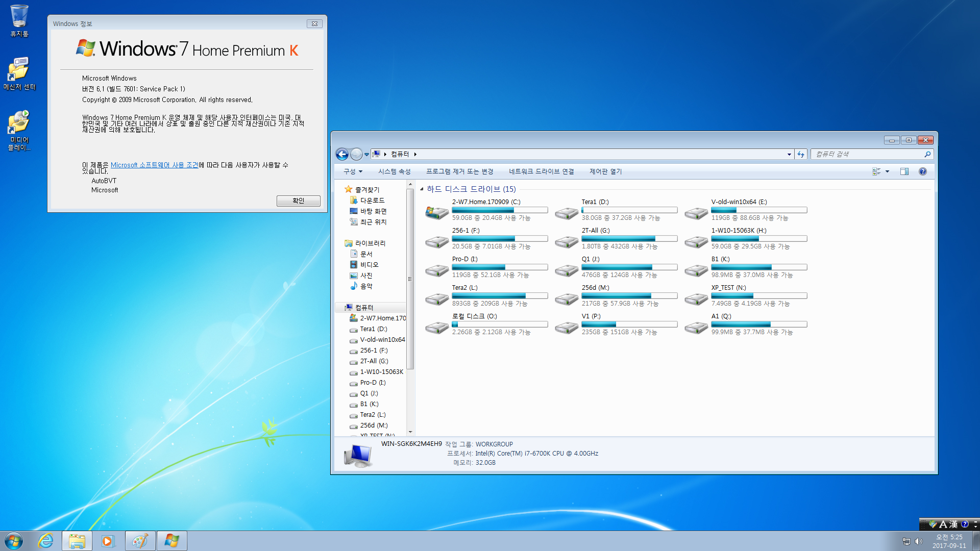Click the navigation pane scroll up arrow

pos(410,184)
